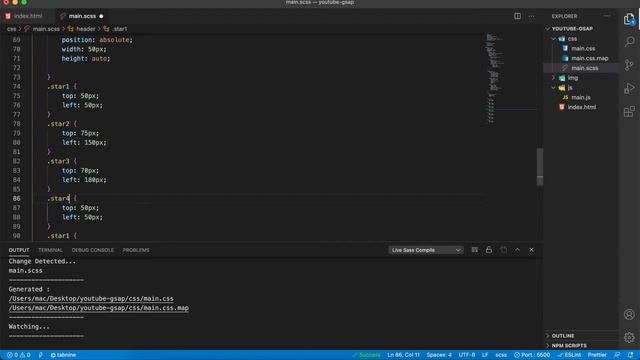Select main.scss in the Explorer tree

(x=584, y=68)
